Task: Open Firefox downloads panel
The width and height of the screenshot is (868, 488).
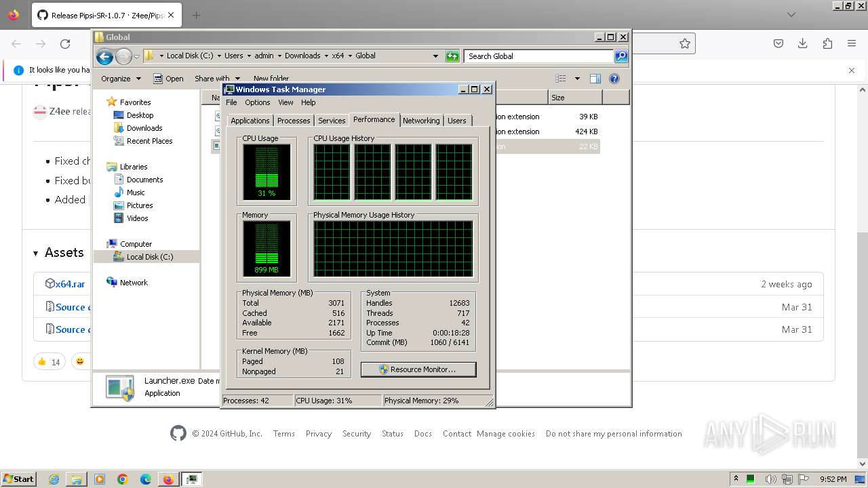Action: (802, 43)
